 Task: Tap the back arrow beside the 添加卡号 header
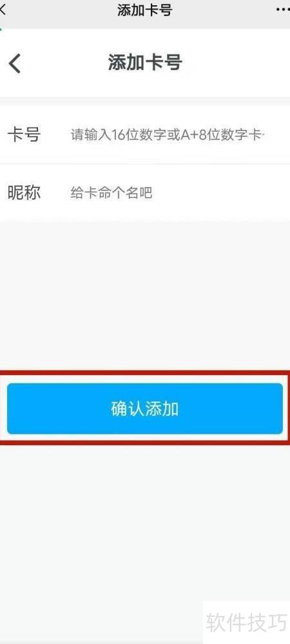[x=15, y=64]
